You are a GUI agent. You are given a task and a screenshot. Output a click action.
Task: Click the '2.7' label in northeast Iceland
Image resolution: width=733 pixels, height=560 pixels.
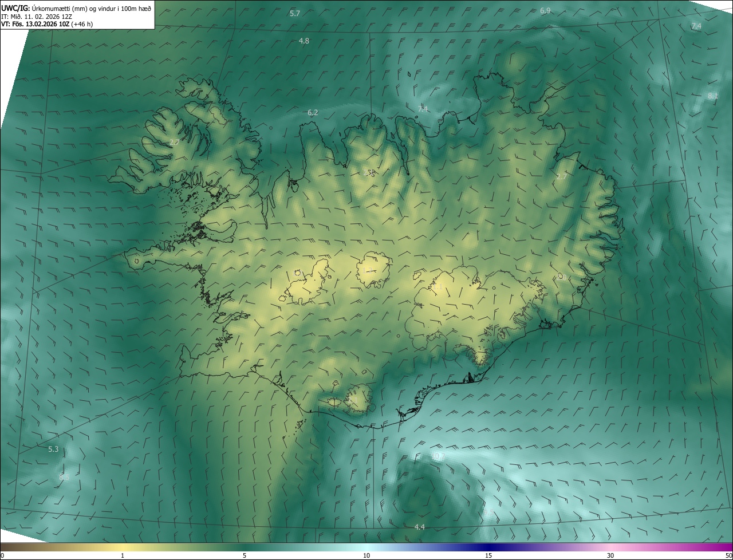tap(561, 177)
